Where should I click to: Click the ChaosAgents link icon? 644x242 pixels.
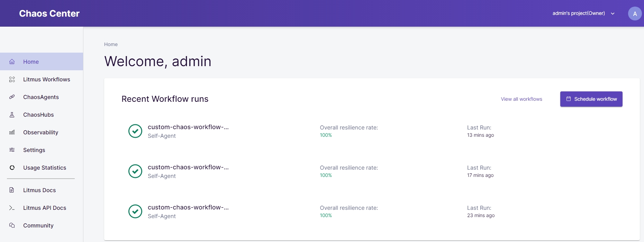[x=12, y=97]
